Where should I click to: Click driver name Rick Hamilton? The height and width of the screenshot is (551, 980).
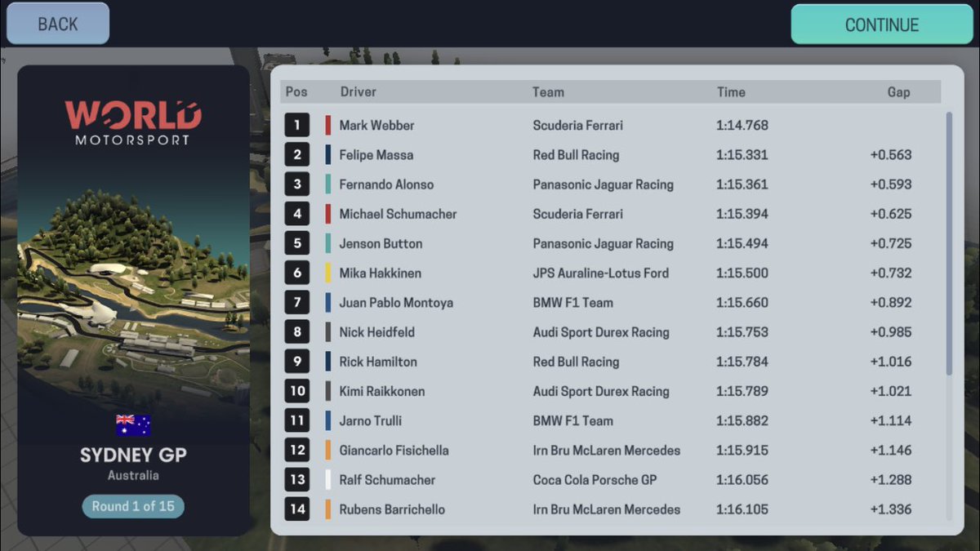point(378,362)
